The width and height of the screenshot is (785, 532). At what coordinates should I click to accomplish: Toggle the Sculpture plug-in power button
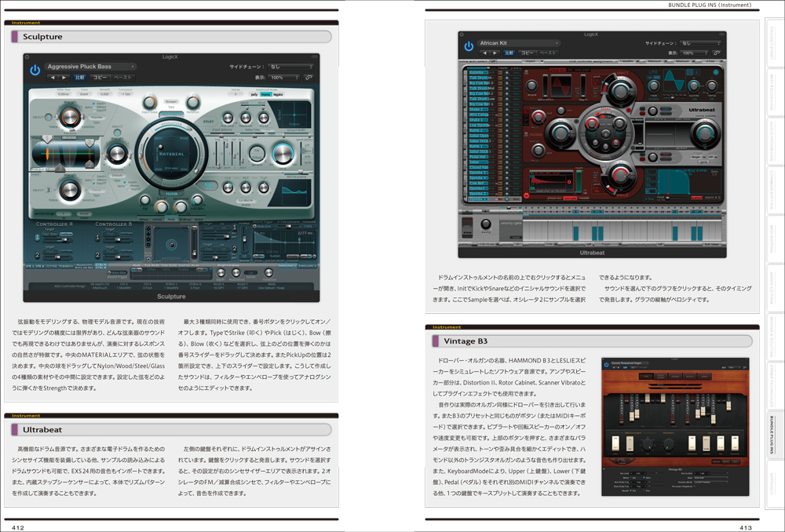(x=35, y=71)
